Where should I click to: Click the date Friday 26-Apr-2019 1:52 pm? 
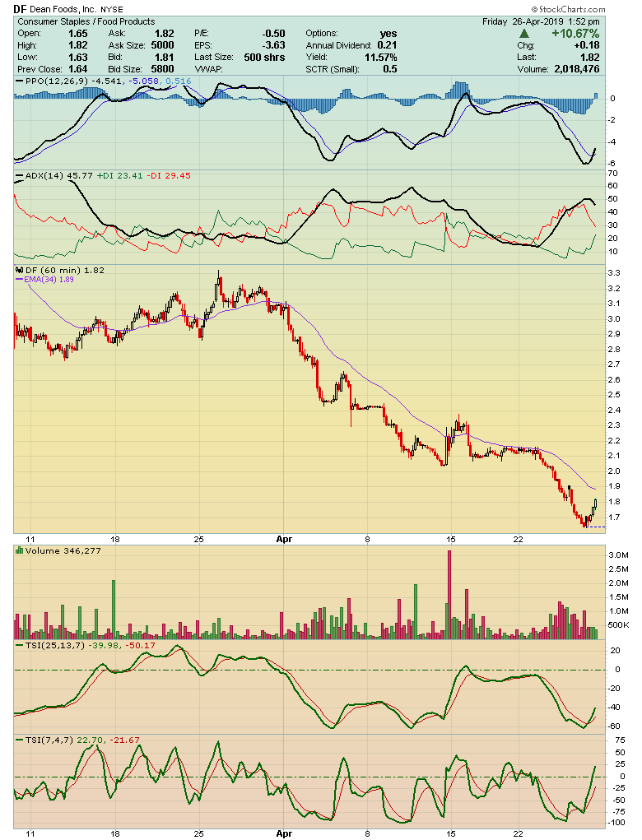coord(541,21)
